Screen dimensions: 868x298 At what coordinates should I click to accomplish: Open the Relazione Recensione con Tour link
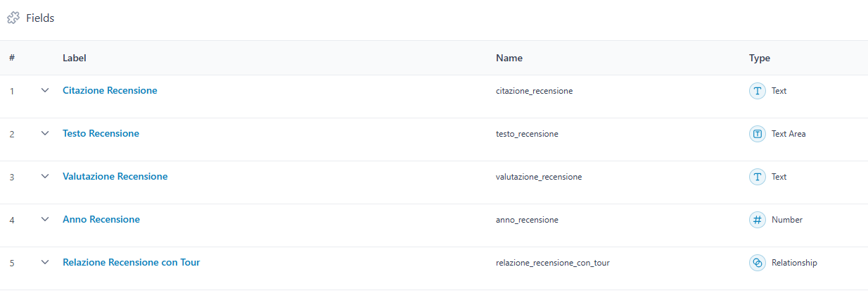131,263
